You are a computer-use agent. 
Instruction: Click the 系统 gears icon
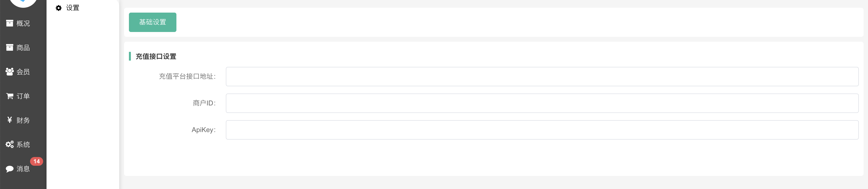point(9,144)
